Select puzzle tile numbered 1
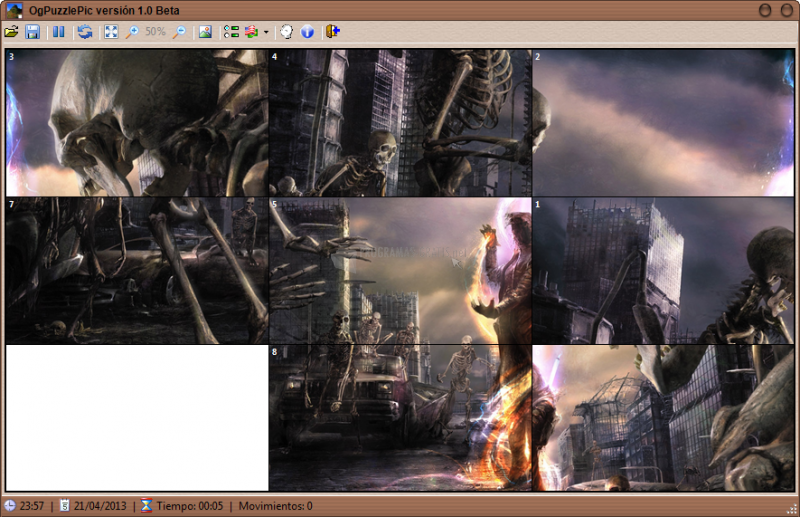800x517 pixels. click(663, 270)
